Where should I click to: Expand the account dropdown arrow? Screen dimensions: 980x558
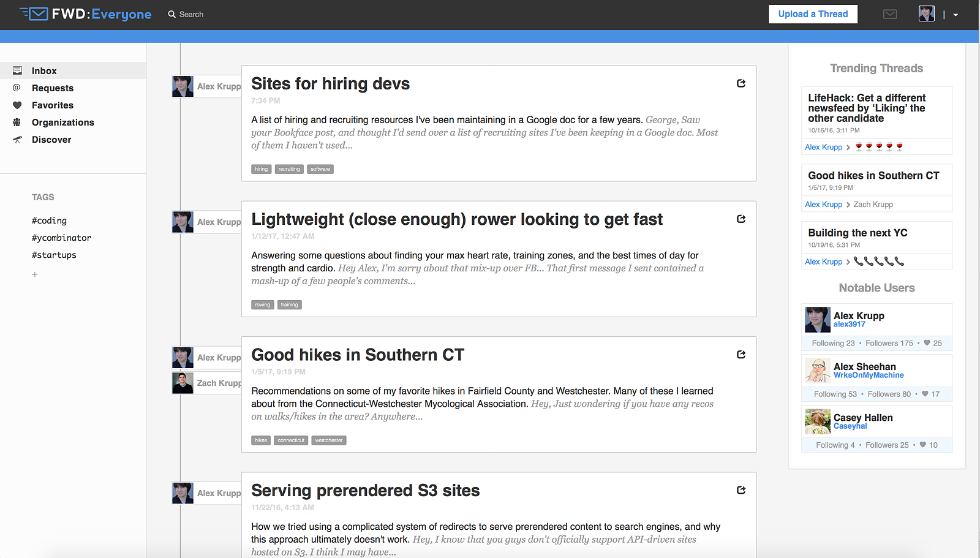pyautogui.click(x=956, y=15)
